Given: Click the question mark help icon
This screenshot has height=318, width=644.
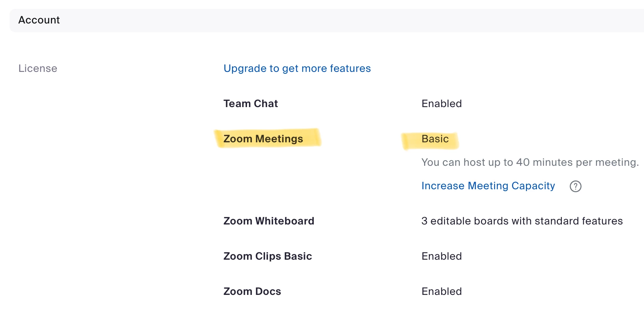Looking at the screenshot, I should coord(575,186).
